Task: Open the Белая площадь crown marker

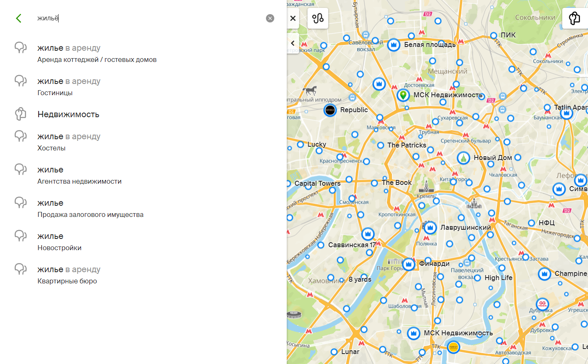Action: pyautogui.click(x=394, y=44)
